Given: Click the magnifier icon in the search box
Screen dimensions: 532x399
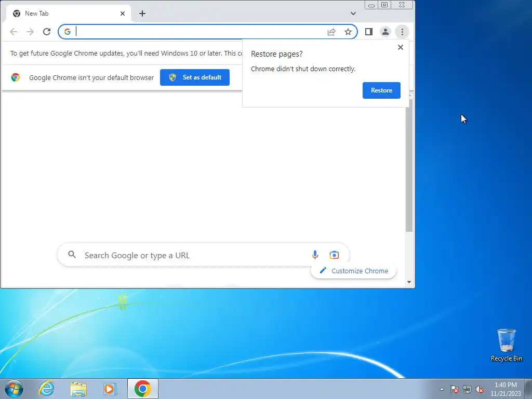Looking at the screenshot, I should click(x=72, y=255).
